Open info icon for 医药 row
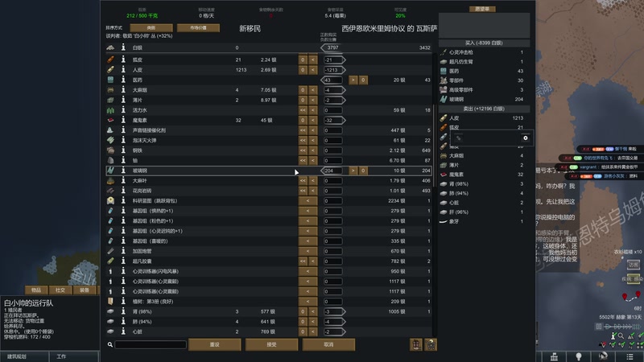Viewport: 644px width, 362px height. tap(123, 80)
